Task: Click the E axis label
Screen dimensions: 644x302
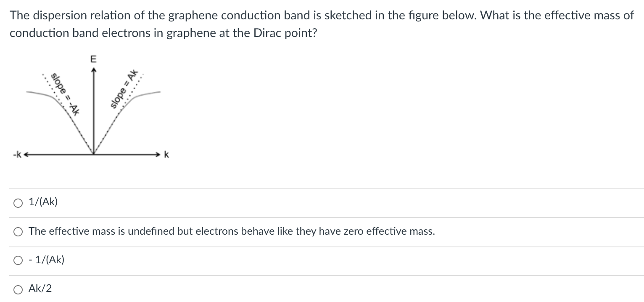Action: pos(93,58)
